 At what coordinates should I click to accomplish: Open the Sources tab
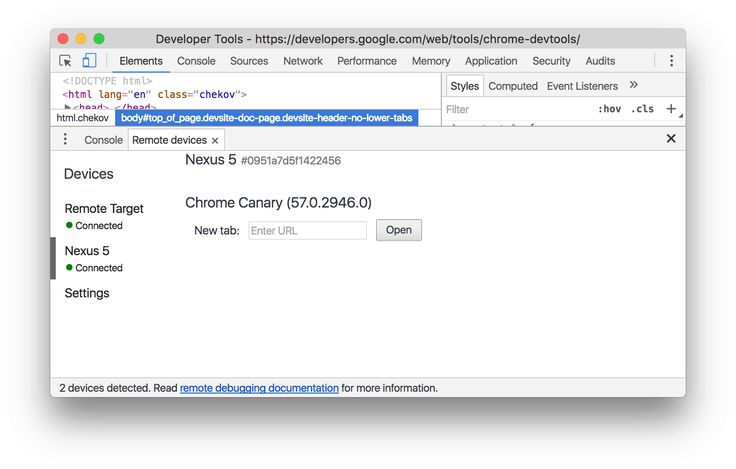(249, 61)
